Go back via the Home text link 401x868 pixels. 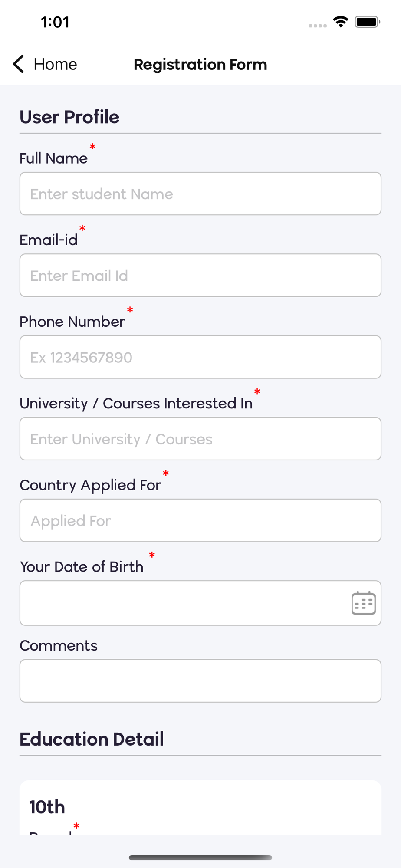[55, 64]
